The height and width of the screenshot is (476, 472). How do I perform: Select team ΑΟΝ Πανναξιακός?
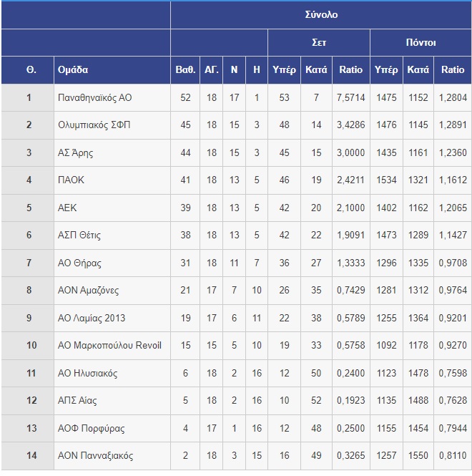(x=95, y=455)
